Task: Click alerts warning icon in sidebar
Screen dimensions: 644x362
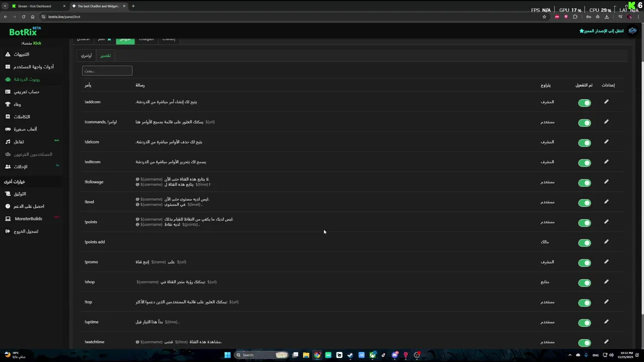Action: (8, 54)
